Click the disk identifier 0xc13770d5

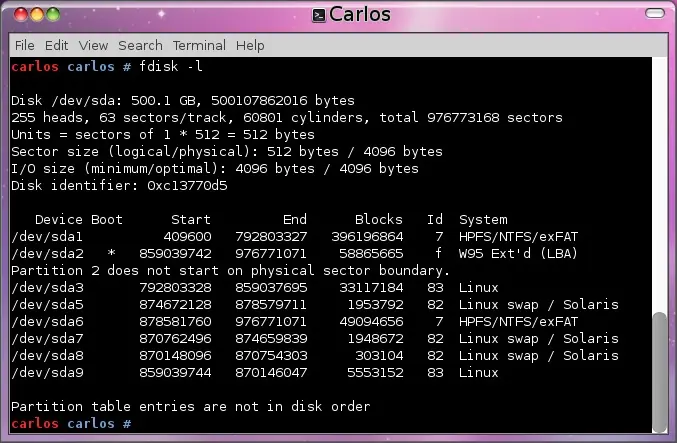point(187,186)
